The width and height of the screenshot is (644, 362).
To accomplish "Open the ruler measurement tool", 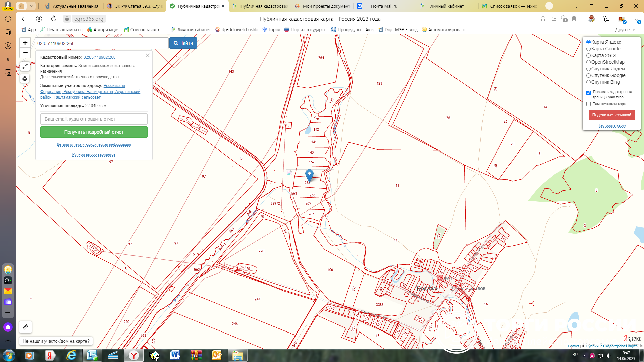I will click(25, 327).
